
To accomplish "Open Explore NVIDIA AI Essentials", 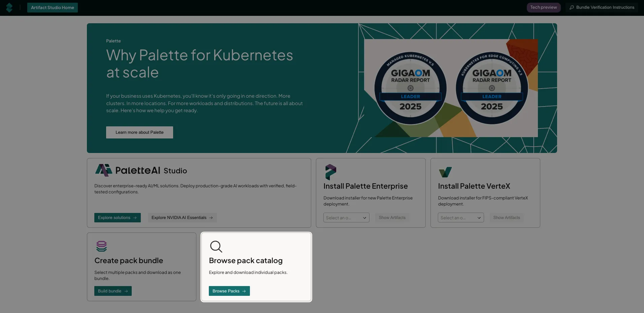I will [x=182, y=218].
